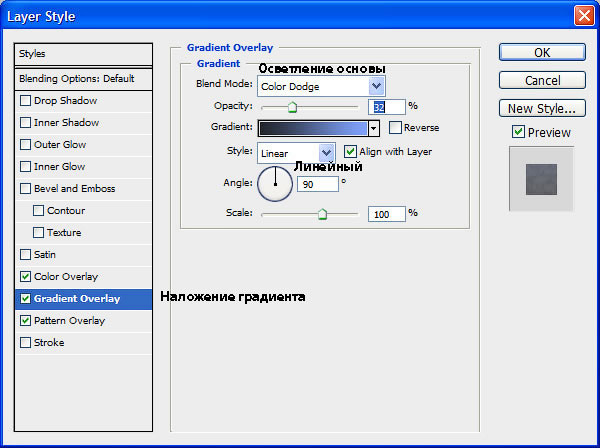Enable the Reverse checkbox
This screenshot has width=600, height=448.
395,127
